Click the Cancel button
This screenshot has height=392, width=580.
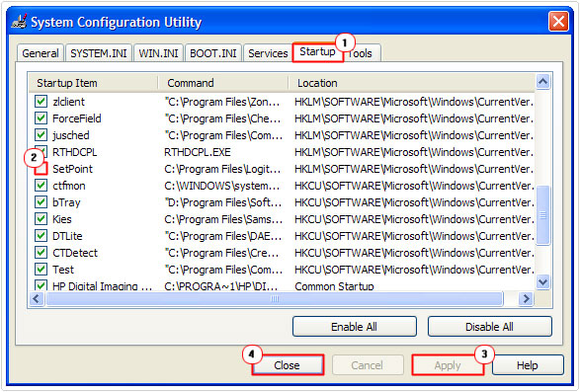tap(367, 365)
